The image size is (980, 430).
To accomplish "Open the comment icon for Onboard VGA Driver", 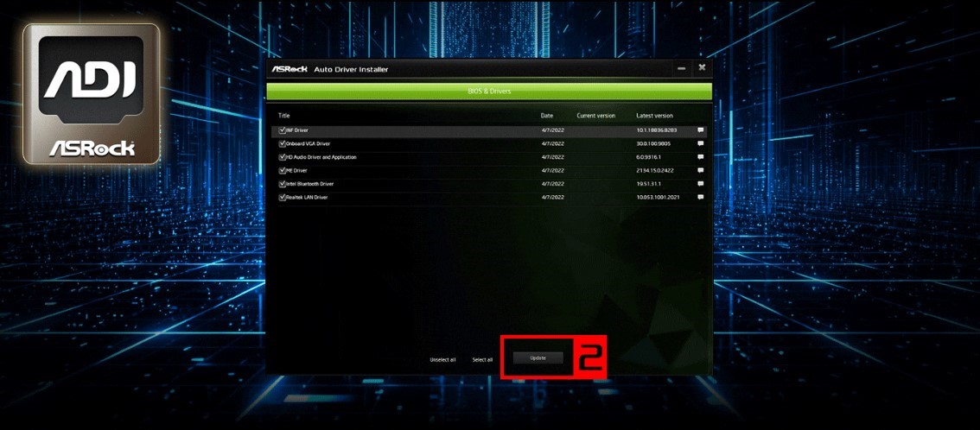I will click(x=701, y=143).
